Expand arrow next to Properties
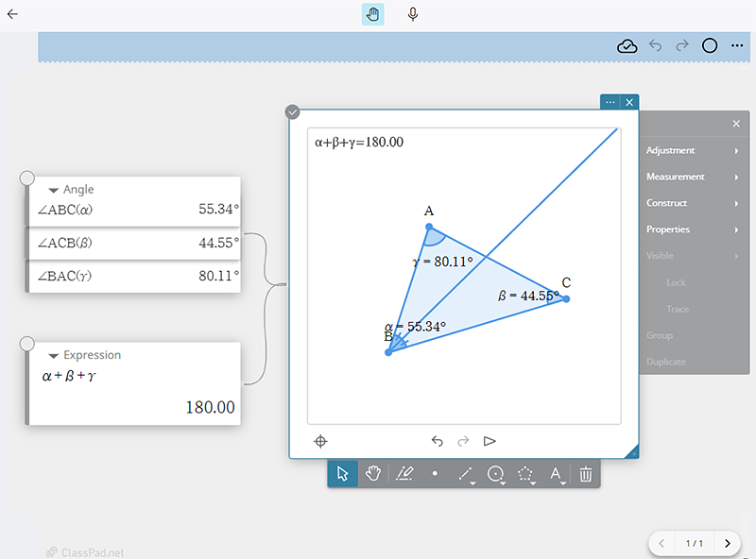The image size is (756, 559). tap(736, 229)
